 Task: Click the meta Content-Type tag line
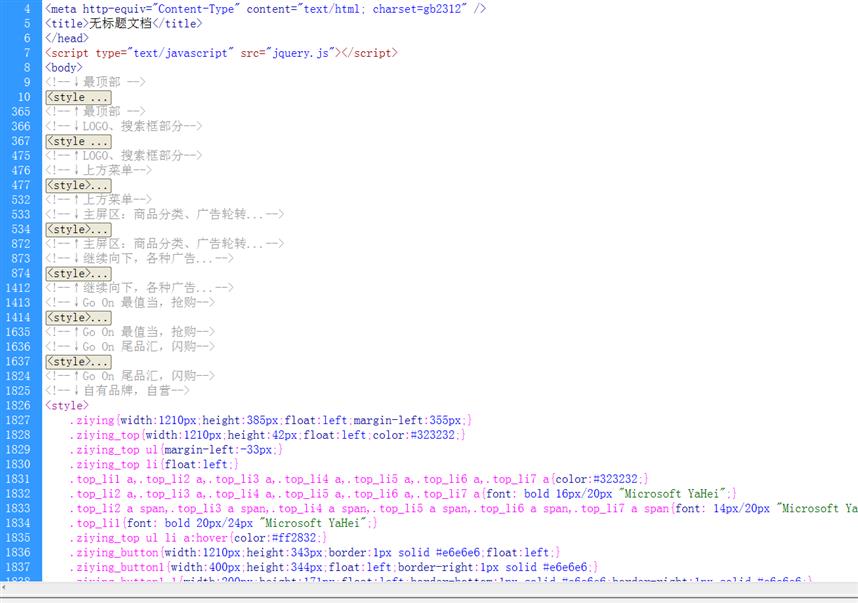pos(265,9)
